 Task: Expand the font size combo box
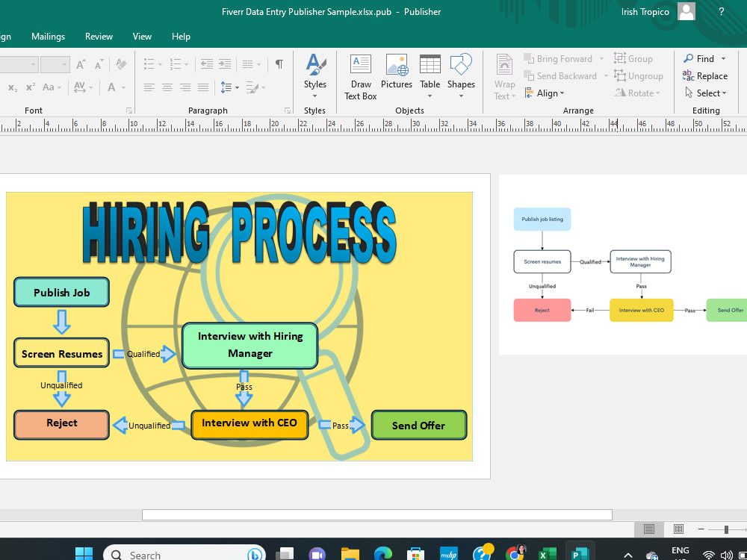[x=65, y=64]
